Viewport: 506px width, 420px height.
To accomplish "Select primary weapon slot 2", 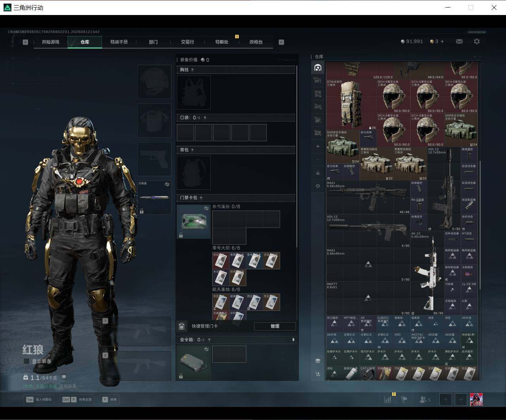I will [136, 366].
